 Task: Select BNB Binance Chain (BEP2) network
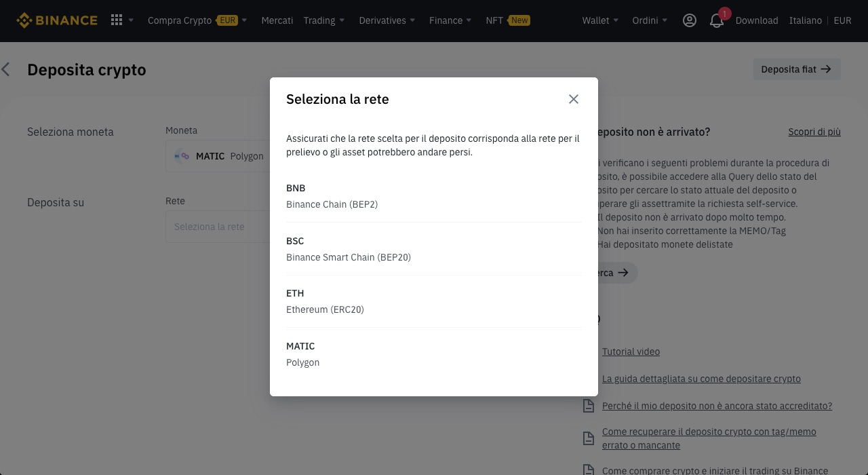(x=434, y=196)
